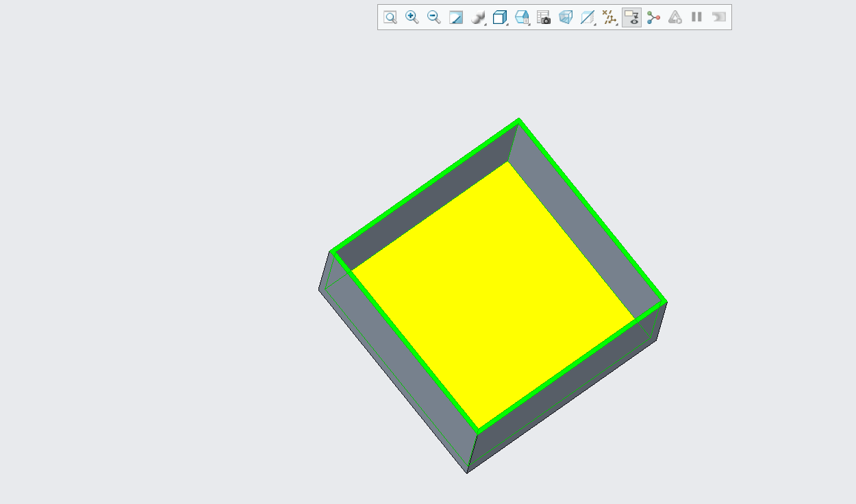Open the datum points and axes filter dropdown
Viewport: 856px width, 504px height.
pos(610,17)
